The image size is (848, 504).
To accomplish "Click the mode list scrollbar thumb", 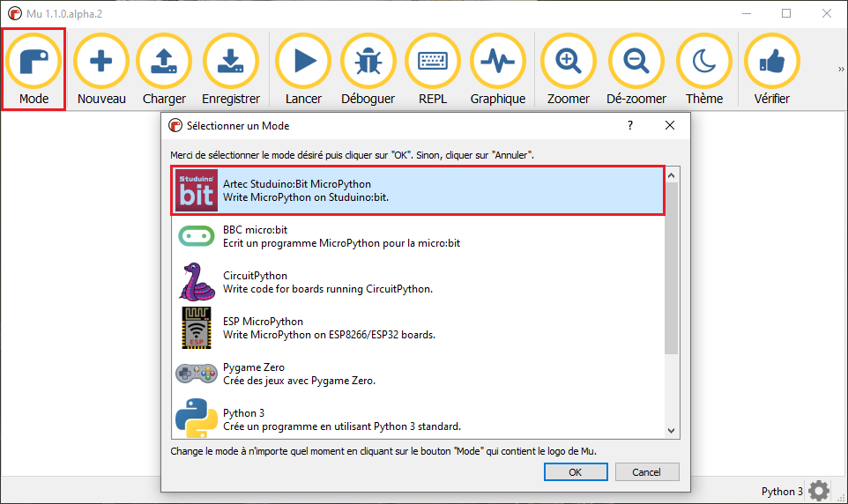I will tap(671, 268).
